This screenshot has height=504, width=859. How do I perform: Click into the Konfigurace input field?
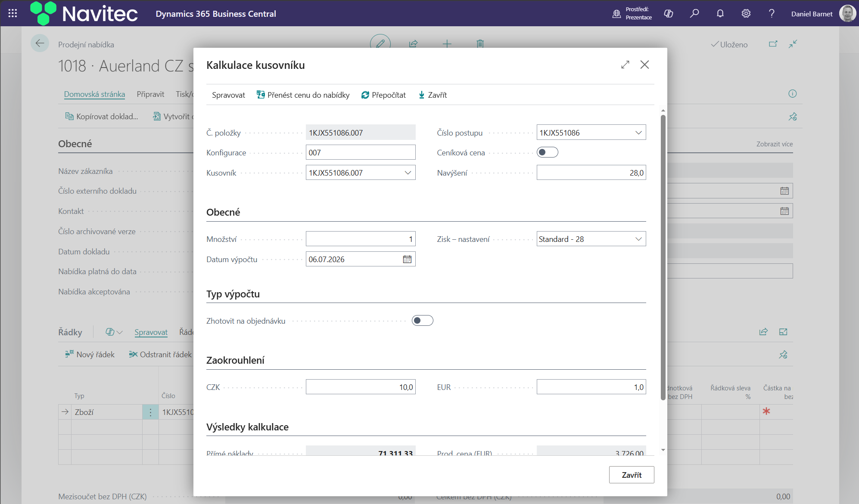point(361,152)
